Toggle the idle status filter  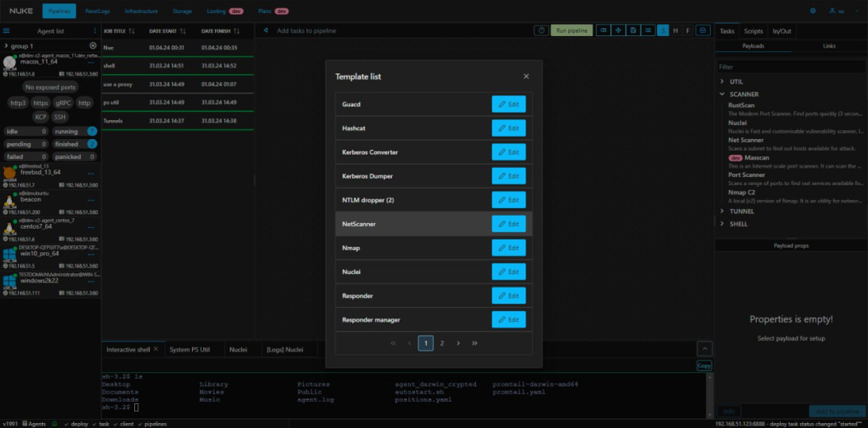tap(26, 131)
